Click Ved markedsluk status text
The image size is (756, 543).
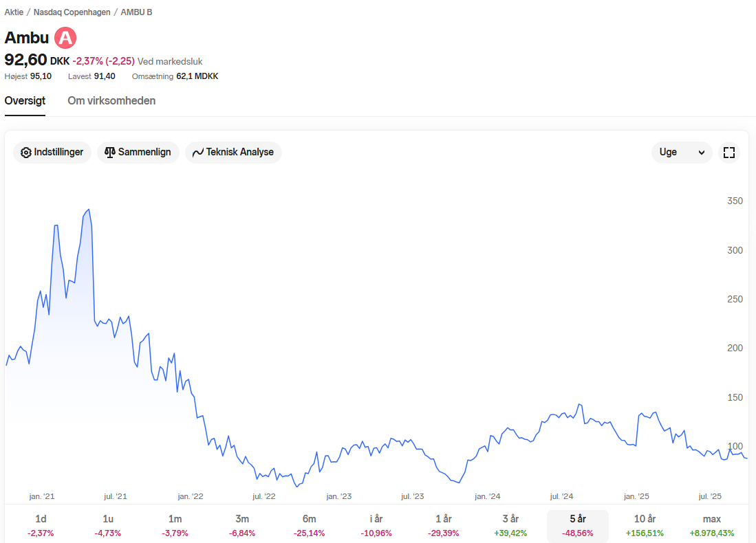[170, 61]
